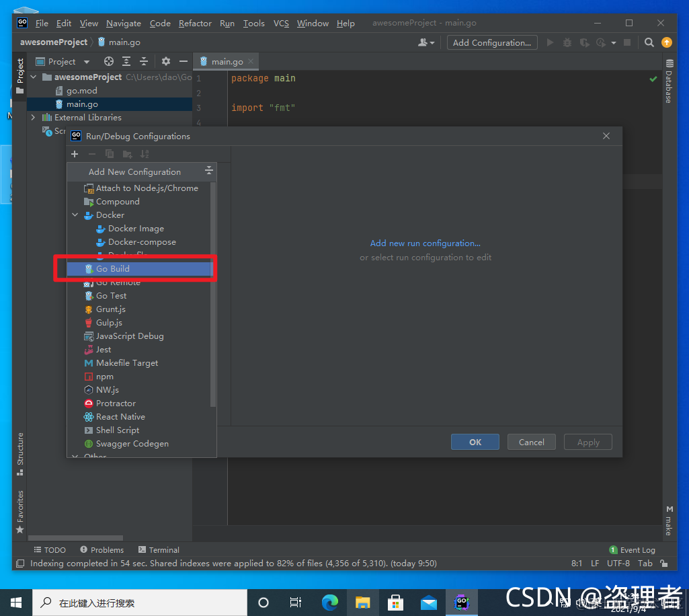689x616 pixels.
Task: Open the VCS menu
Action: (281, 24)
